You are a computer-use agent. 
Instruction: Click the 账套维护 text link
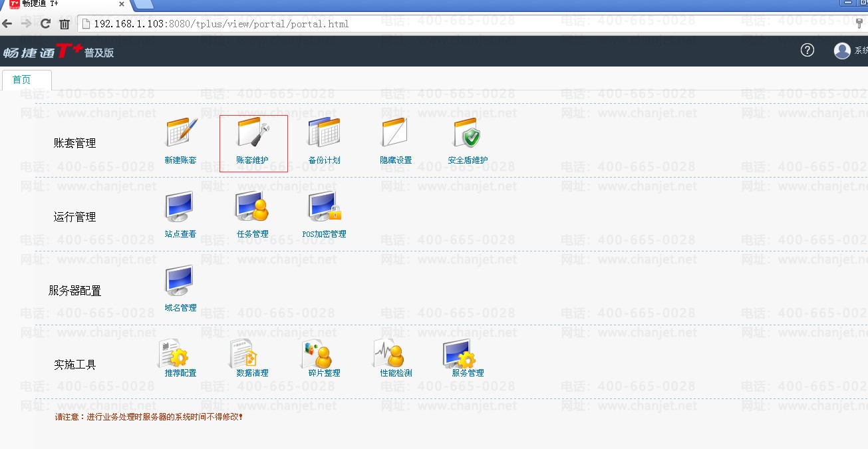click(253, 160)
